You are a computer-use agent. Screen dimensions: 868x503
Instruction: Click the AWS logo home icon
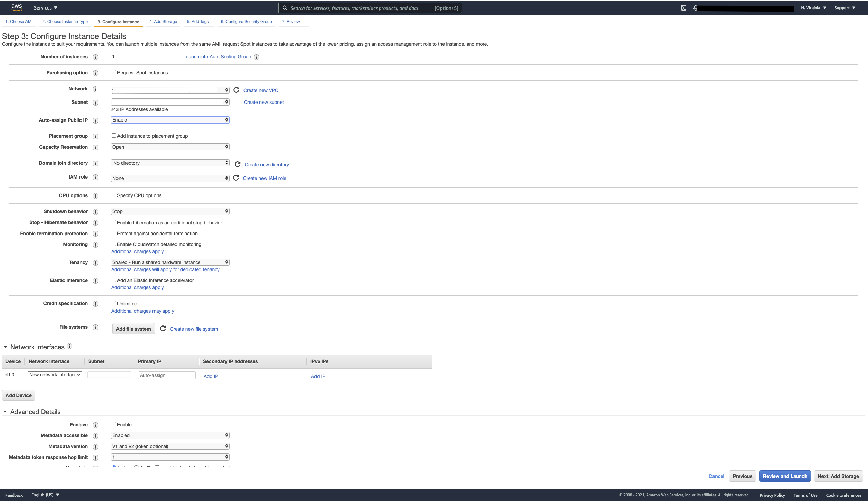pyautogui.click(x=16, y=7)
